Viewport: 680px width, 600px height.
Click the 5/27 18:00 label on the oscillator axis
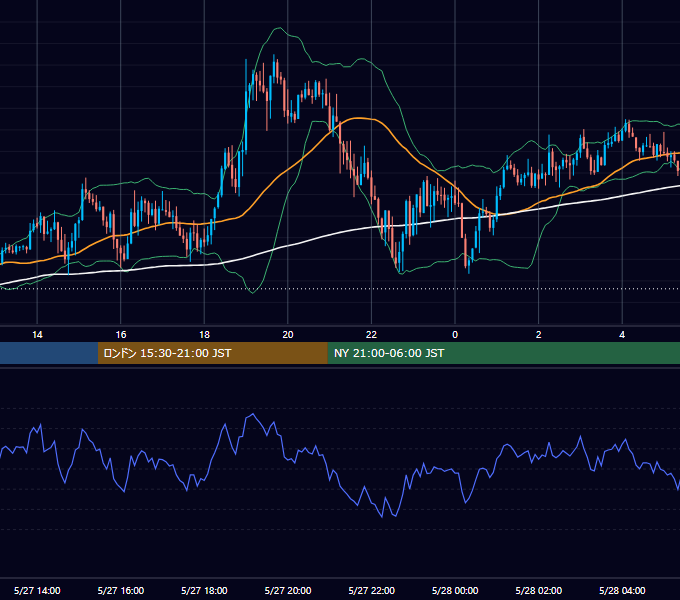pyautogui.click(x=204, y=590)
